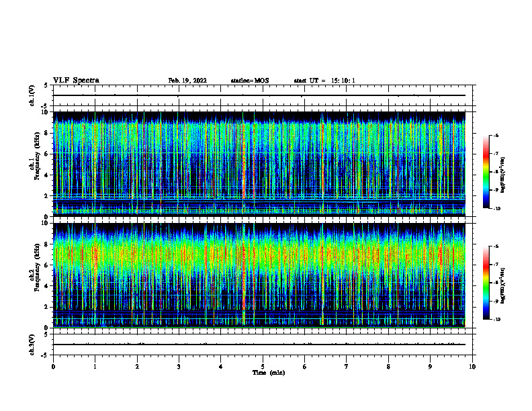Image resolution: width=532 pixels, height=411 pixels.
Task: Click the ch.2 color bar log(PSD) label
Action: 503,285
